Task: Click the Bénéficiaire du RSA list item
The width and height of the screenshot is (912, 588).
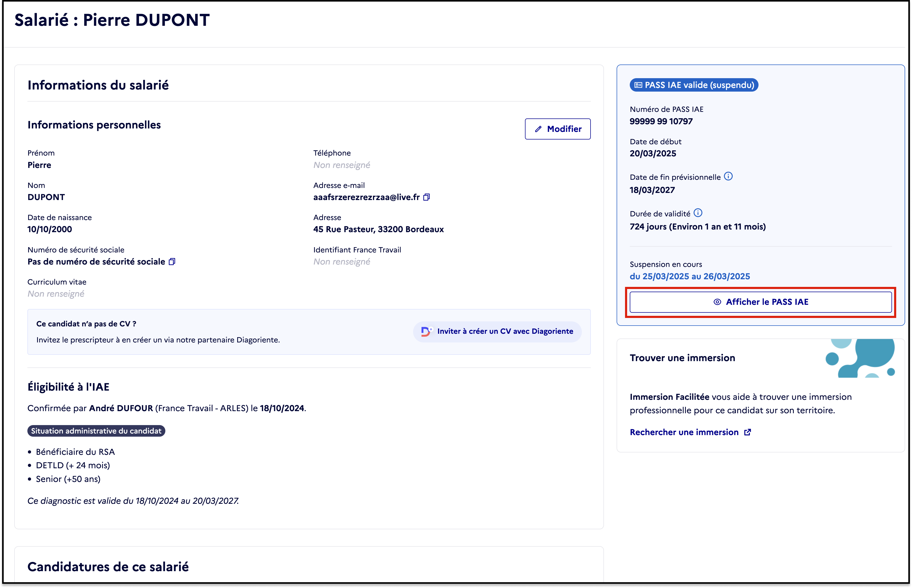Action: tap(75, 452)
